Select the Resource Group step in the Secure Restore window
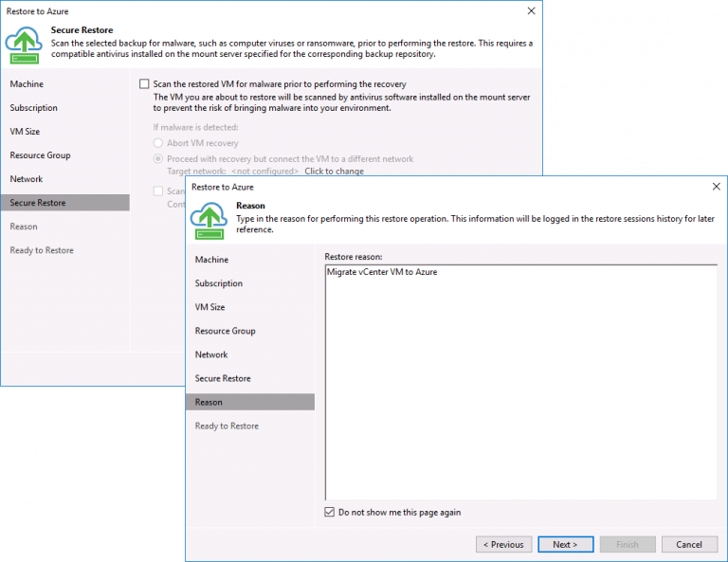This screenshot has height=562, width=728. (x=40, y=155)
